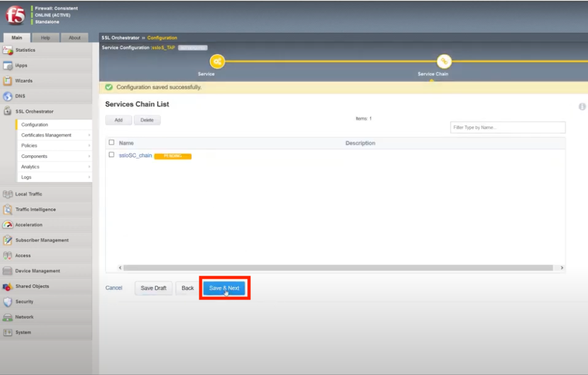
Task: Expand the Logs submenu arrow
Action: tap(89, 177)
